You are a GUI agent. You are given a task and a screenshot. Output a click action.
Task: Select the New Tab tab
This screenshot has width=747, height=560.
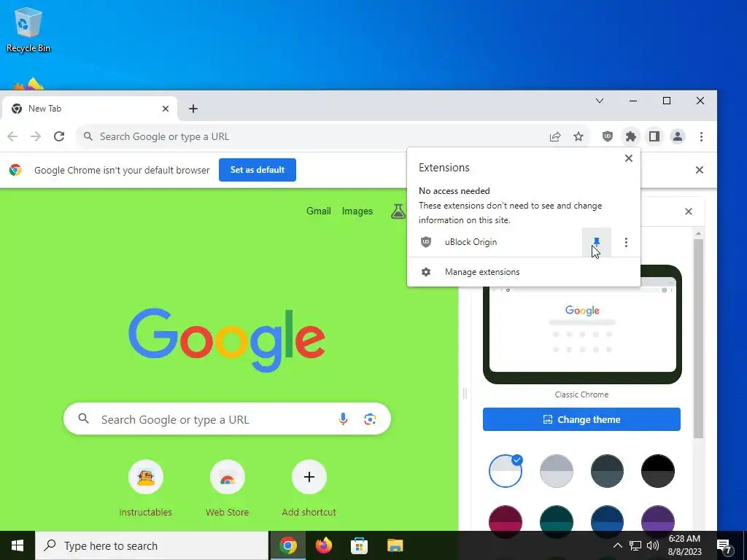click(89, 109)
